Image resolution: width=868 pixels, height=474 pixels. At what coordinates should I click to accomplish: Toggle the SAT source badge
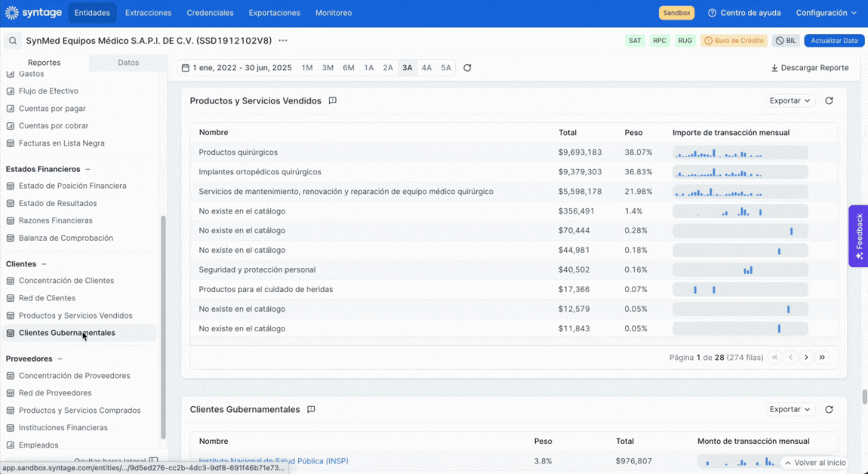[x=635, y=41]
